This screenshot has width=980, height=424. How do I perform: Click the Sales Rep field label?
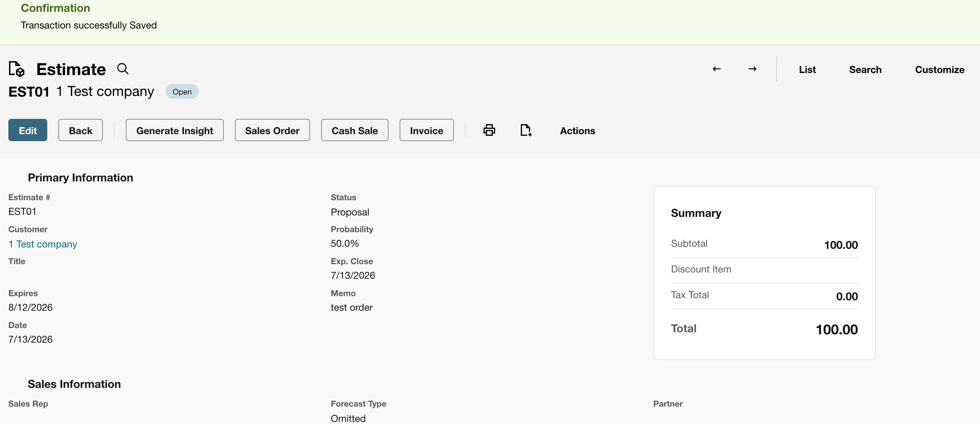pos(28,403)
